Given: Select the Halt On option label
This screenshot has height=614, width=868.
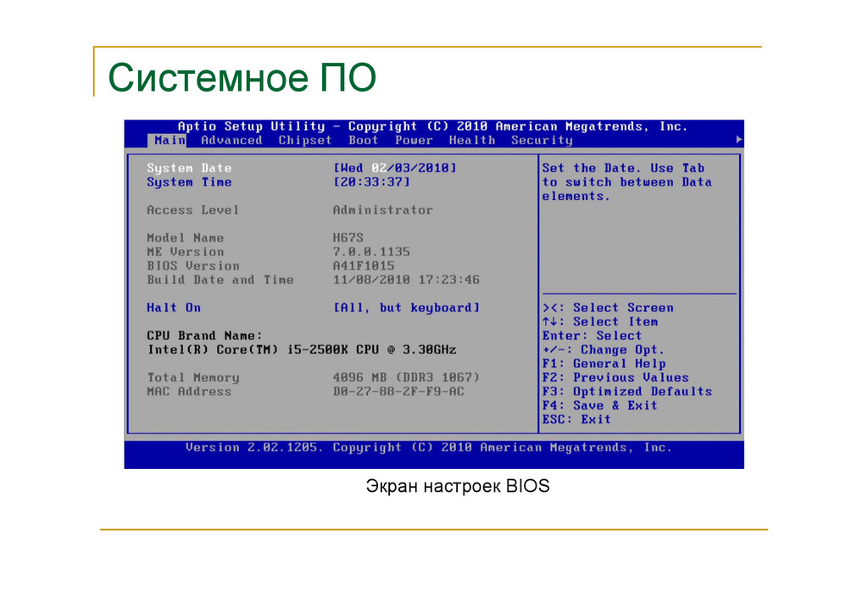Looking at the screenshot, I should click(174, 308).
